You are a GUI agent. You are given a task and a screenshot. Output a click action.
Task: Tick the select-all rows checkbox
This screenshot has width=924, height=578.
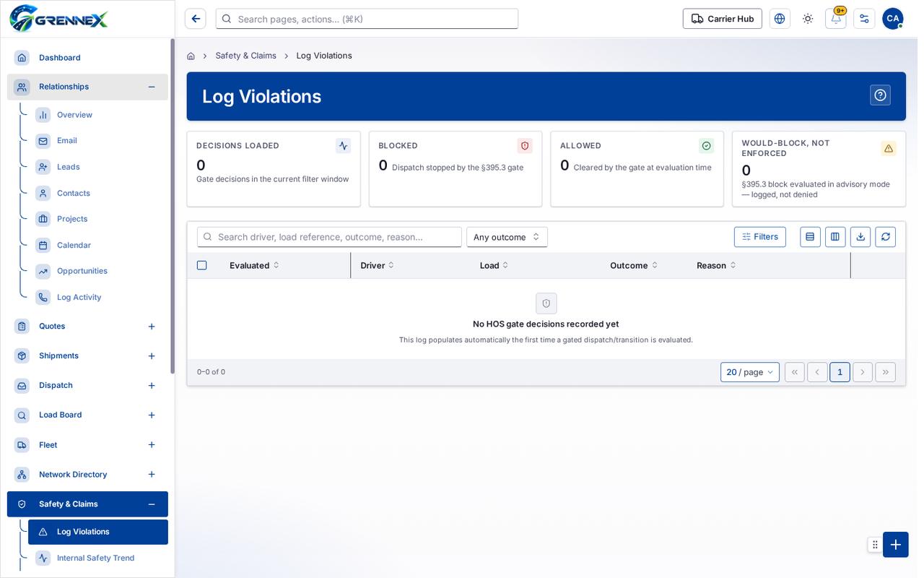[x=202, y=265]
